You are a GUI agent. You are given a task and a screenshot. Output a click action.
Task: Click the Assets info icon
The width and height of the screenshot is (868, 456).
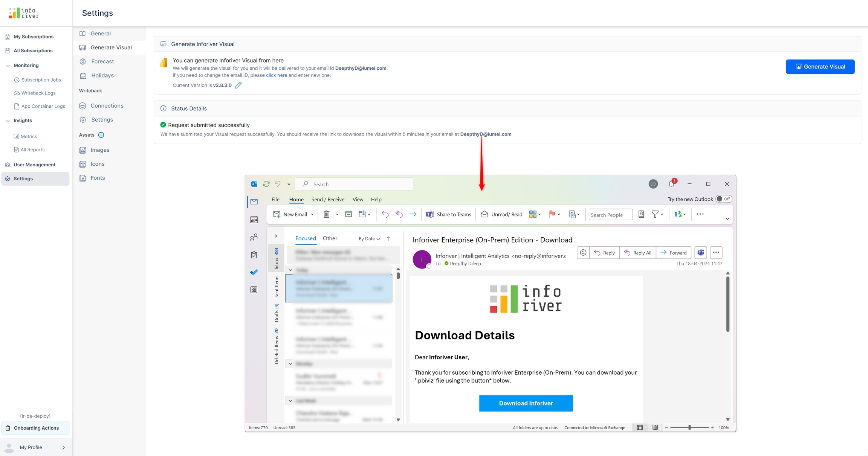tap(101, 135)
